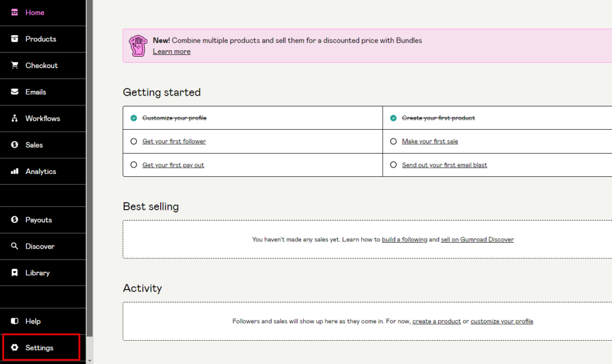Click the Checkout cart icon

pyautogui.click(x=14, y=66)
